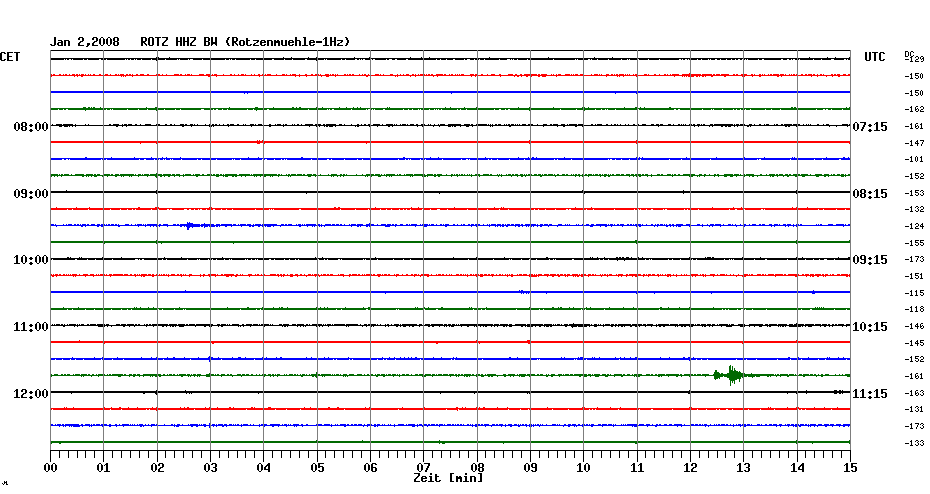Click the 10:00 CET time label

point(31,260)
